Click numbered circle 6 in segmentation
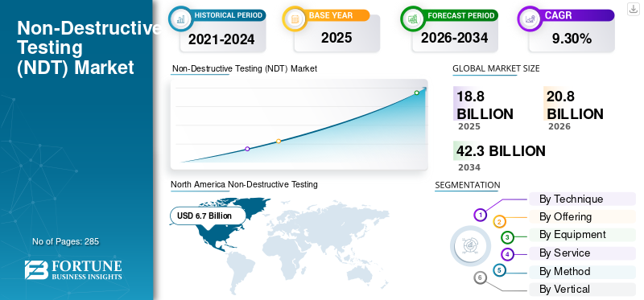644x300 pixels. [x=480, y=278]
